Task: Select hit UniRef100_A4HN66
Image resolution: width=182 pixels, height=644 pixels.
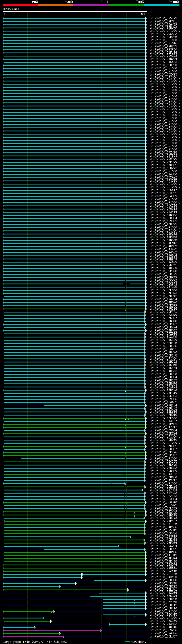Action: click(x=163, y=552)
